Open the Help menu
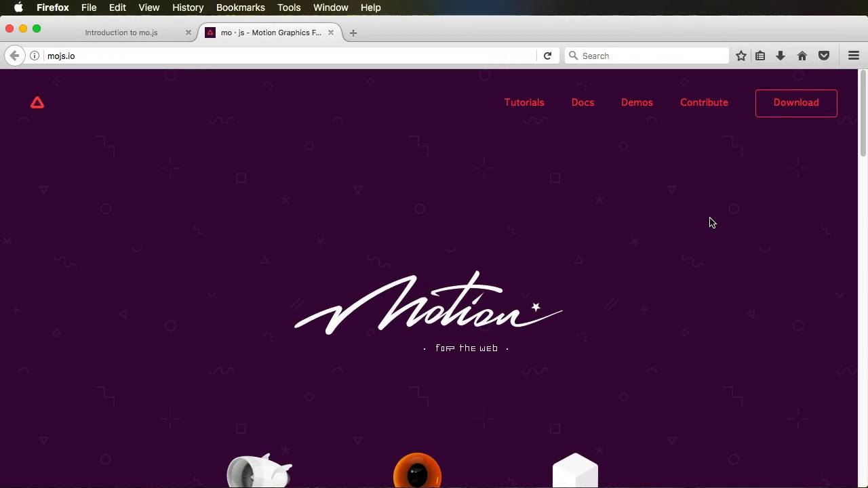The height and width of the screenshot is (488, 868). (370, 7)
